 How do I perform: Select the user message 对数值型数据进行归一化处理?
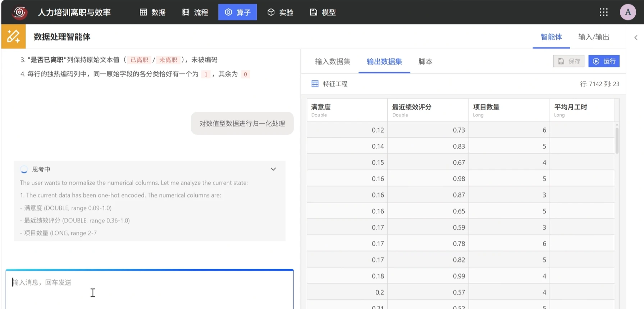(242, 123)
